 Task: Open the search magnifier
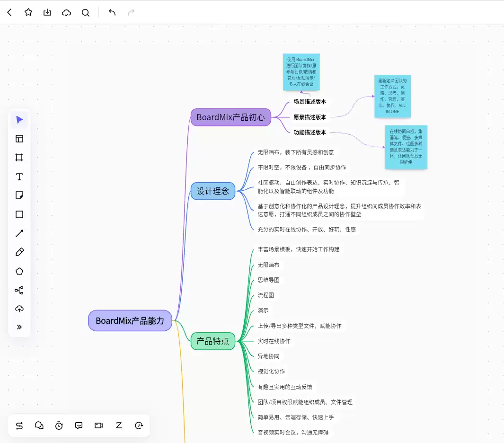coord(86,12)
